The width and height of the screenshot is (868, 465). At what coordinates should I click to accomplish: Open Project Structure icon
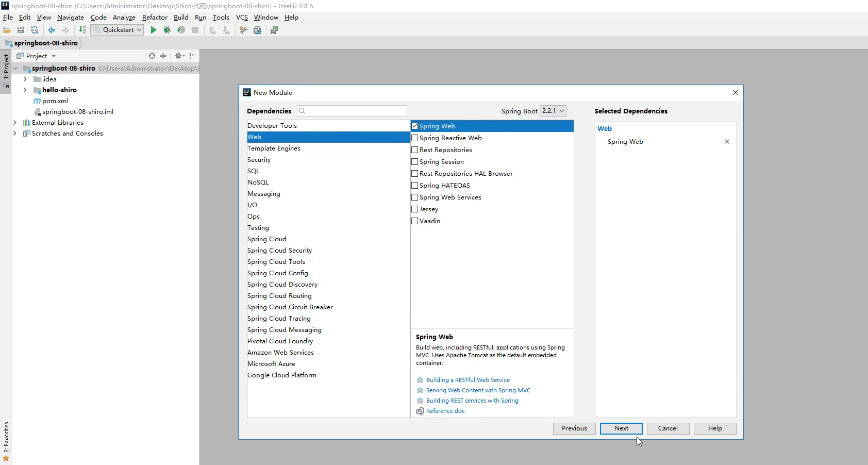point(257,30)
